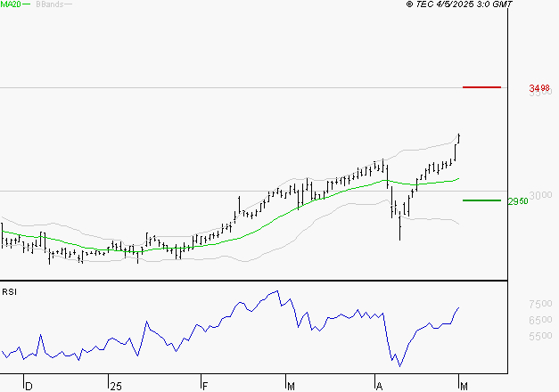
Task: Click the 3000 price axis label
Action: click(x=543, y=195)
